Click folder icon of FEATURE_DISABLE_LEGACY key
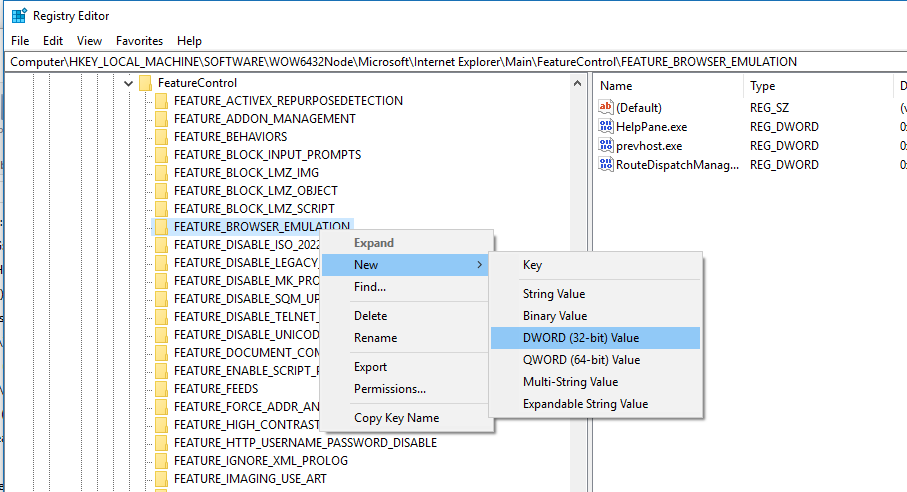907x492 pixels. pos(161,262)
